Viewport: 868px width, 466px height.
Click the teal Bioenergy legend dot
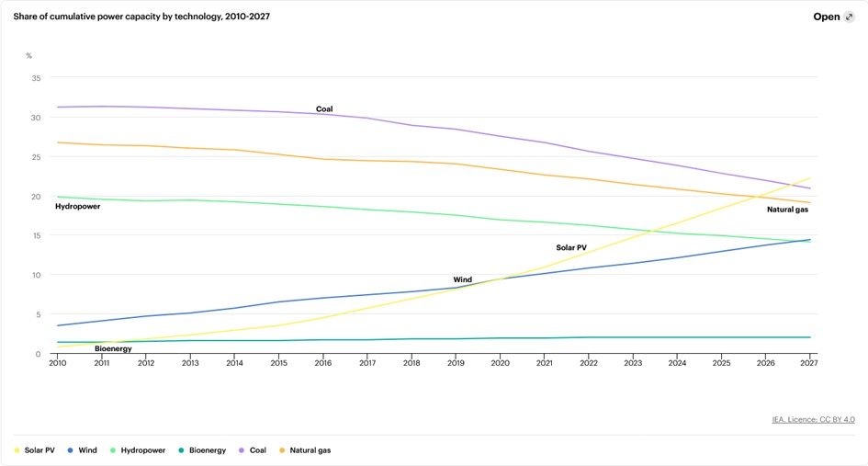pos(181,450)
